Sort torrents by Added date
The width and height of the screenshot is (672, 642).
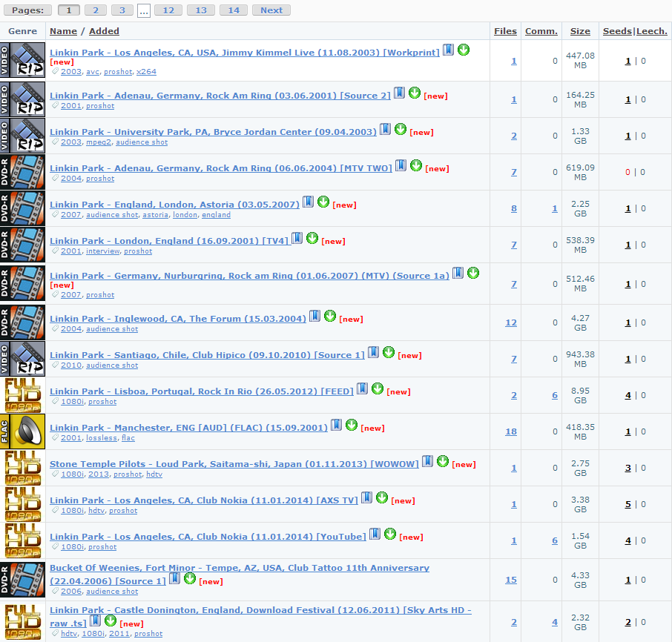(x=104, y=31)
